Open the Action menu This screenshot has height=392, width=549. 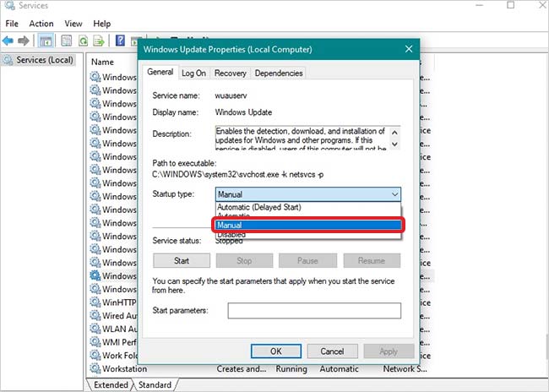(x=41, y=24)
